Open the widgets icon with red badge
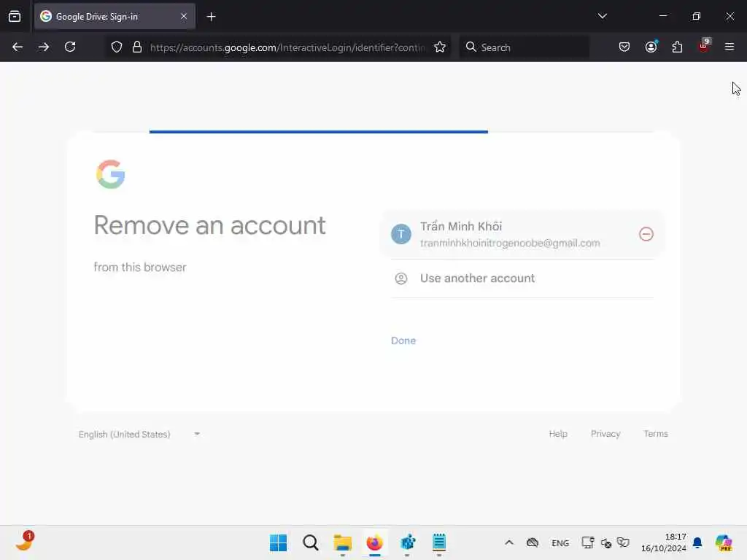Image resolution: width=747 pixels, height=560 pixels. click(24, 542)
